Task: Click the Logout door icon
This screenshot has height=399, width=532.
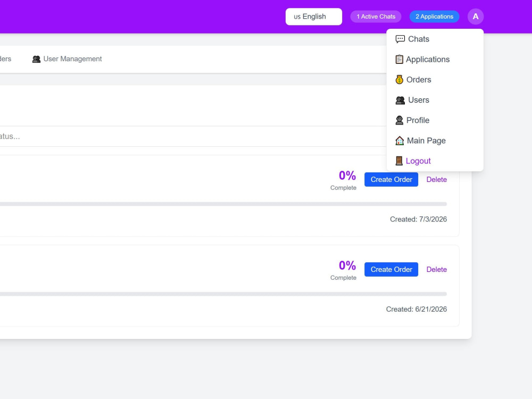Action: (x=399, y=161)
